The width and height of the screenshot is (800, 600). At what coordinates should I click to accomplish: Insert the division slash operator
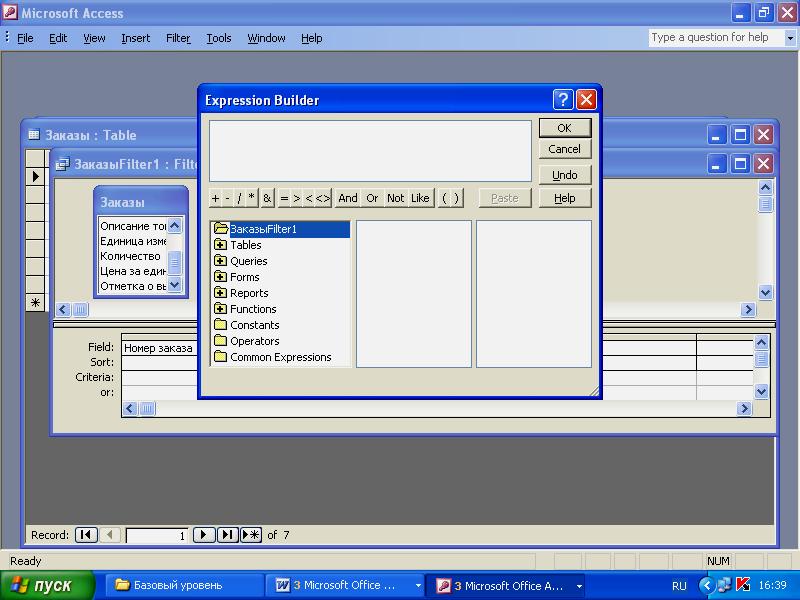(239, 198)
